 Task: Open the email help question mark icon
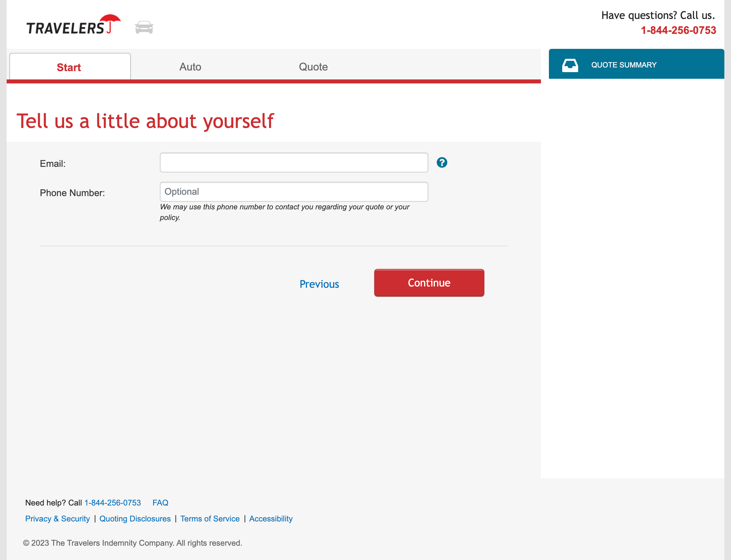(x=442, y=163)
